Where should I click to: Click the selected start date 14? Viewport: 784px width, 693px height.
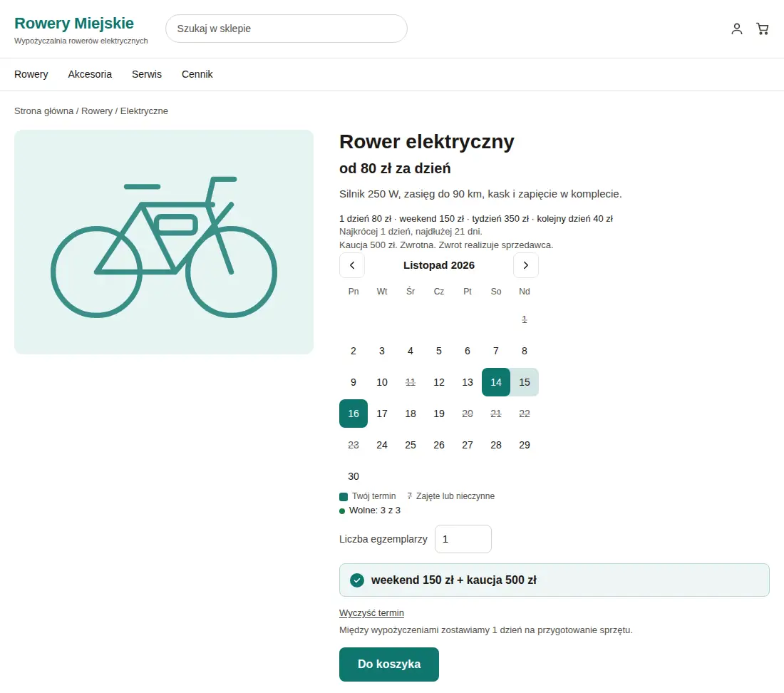pyautogui.click(x=495, y=382)
